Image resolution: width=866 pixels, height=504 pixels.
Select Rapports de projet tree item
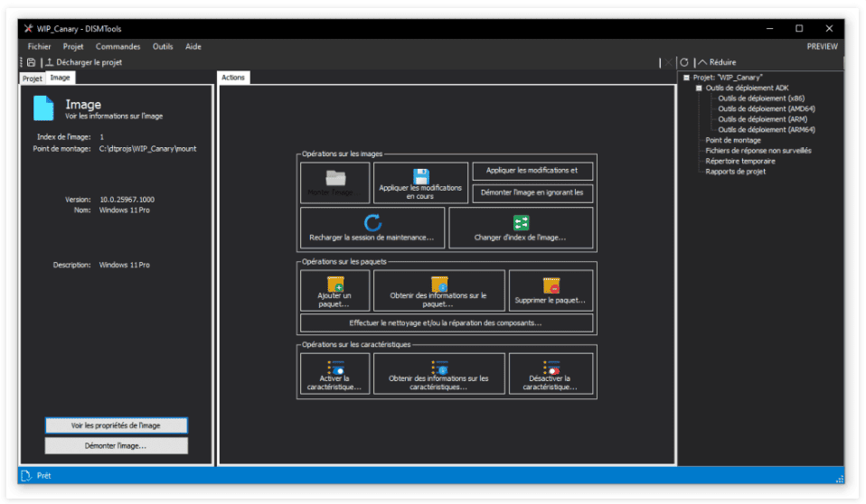click(x=735, y=172)
